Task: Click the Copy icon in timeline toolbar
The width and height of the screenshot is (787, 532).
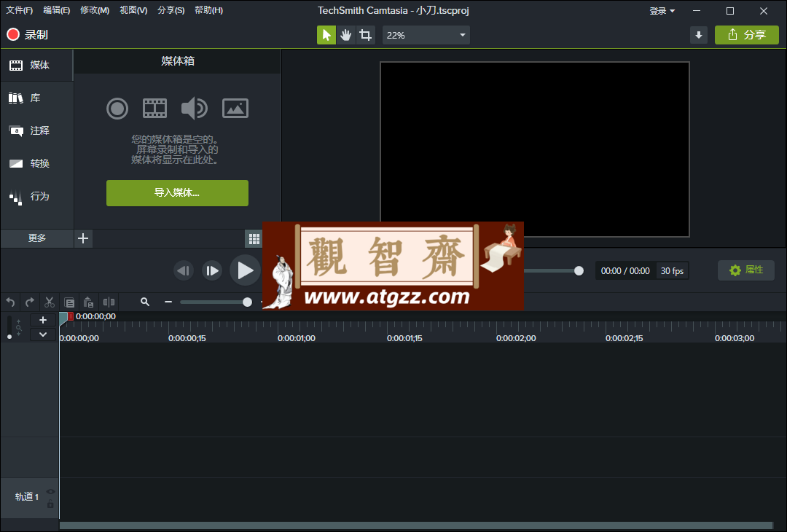Action: point(69,302)
